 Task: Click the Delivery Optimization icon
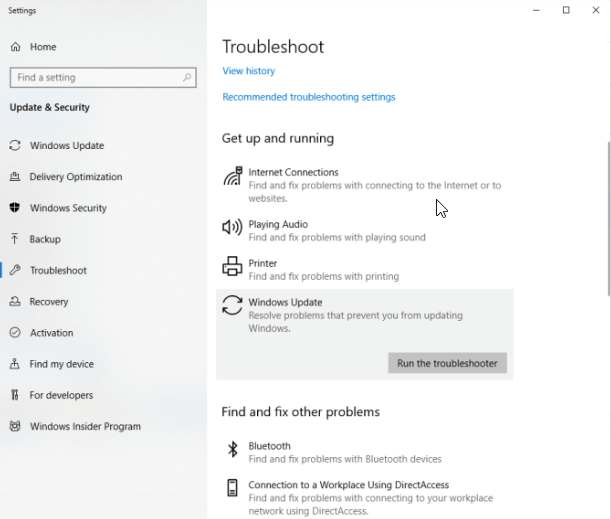[15, 177]
